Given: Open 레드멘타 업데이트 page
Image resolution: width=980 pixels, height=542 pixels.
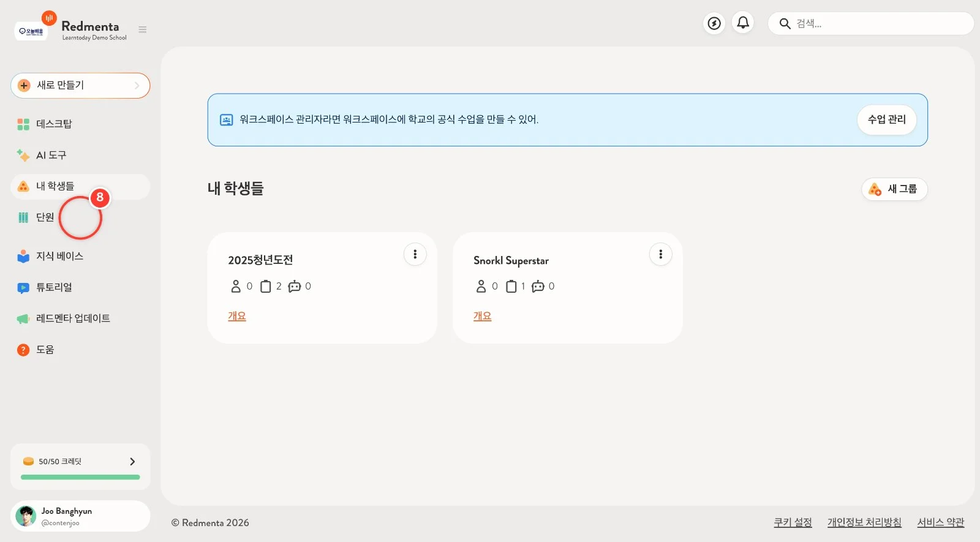Looking at the screenshot, I should pyautogui.click(x=80, y=318).
